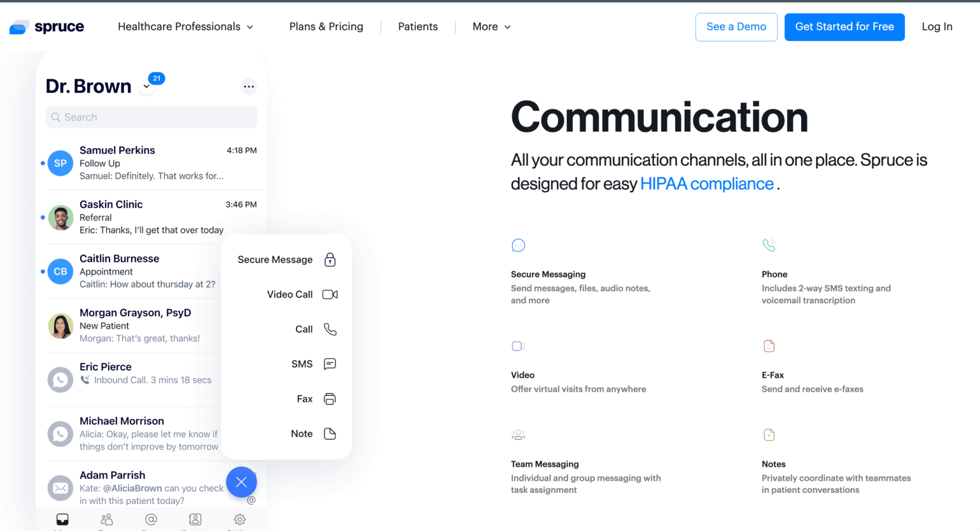
Task: Click the Communication page title
Action: pyautogui.click(x=659, y=117)
